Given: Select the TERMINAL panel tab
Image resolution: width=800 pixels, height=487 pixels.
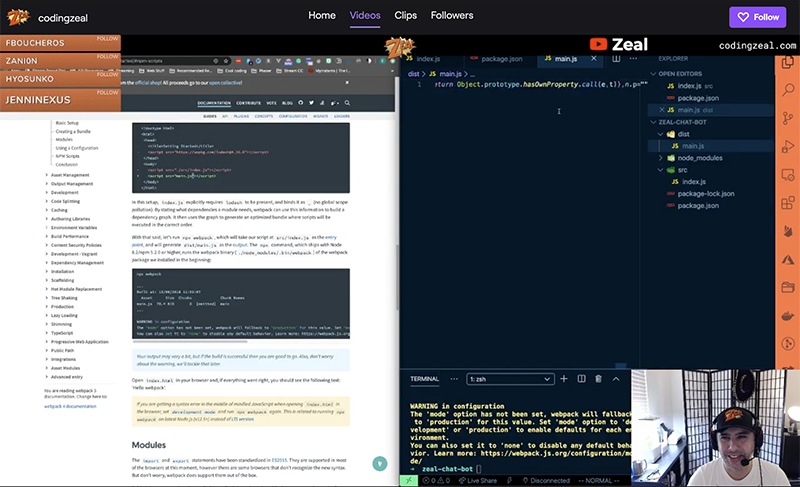Looking at the screenshot, I should coord(424,379).
